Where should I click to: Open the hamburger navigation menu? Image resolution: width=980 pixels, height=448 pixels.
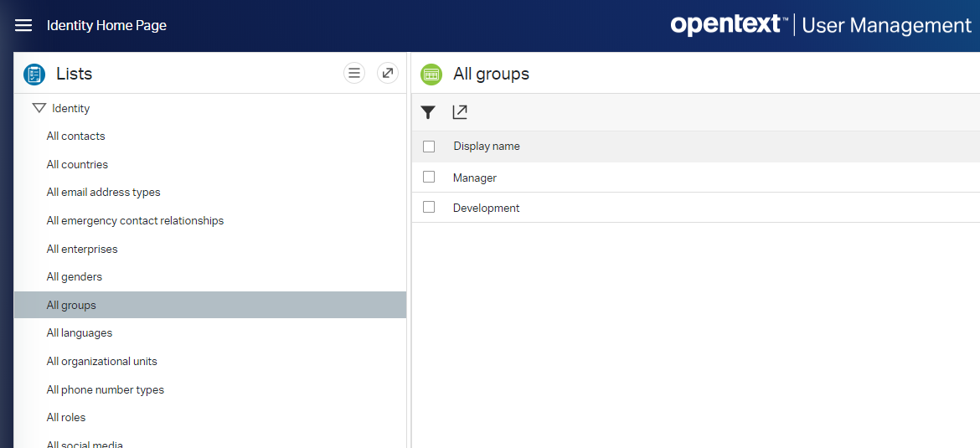23,25
